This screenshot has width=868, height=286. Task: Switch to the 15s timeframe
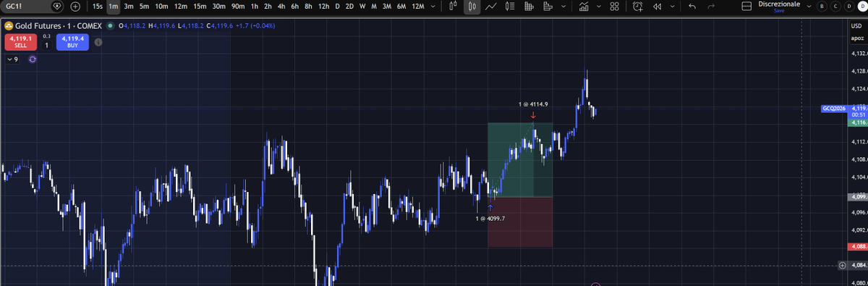coord(97,7)
